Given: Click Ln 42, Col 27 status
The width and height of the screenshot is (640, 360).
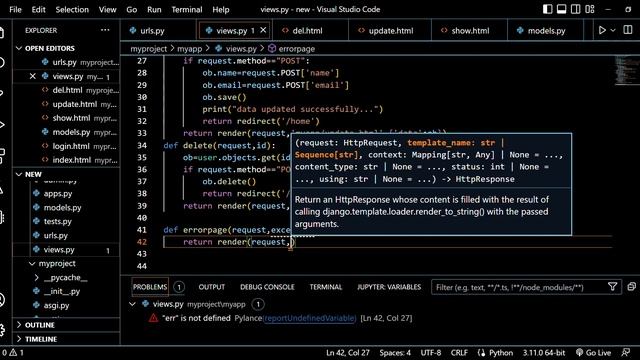Looking at the screenshot, I should point(348,353).
